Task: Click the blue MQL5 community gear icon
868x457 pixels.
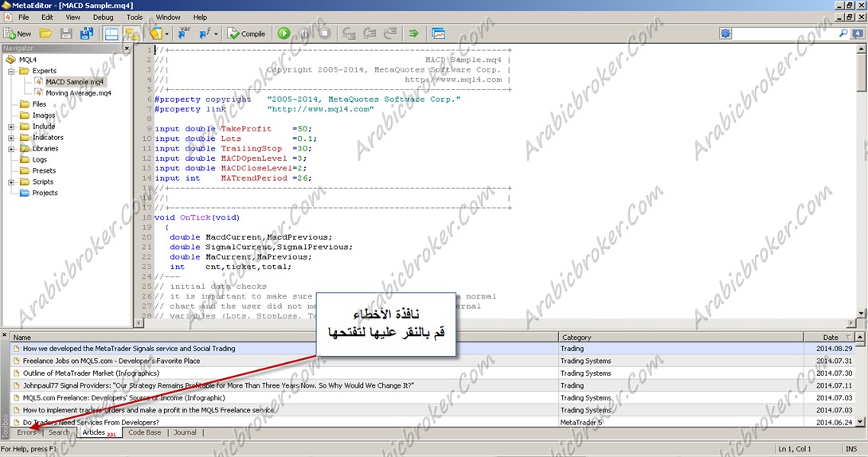Action: pyautogui.click(x=725, y=33)
